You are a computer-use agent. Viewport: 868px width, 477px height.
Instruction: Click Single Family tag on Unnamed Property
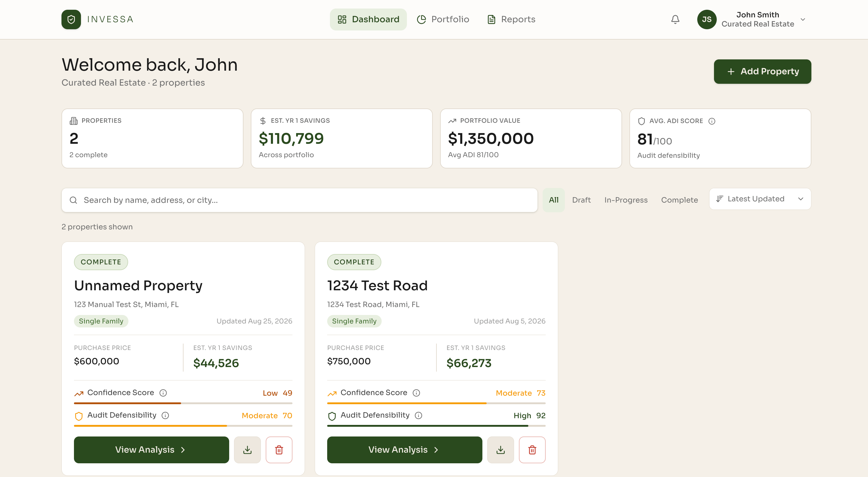coord(101,321)
